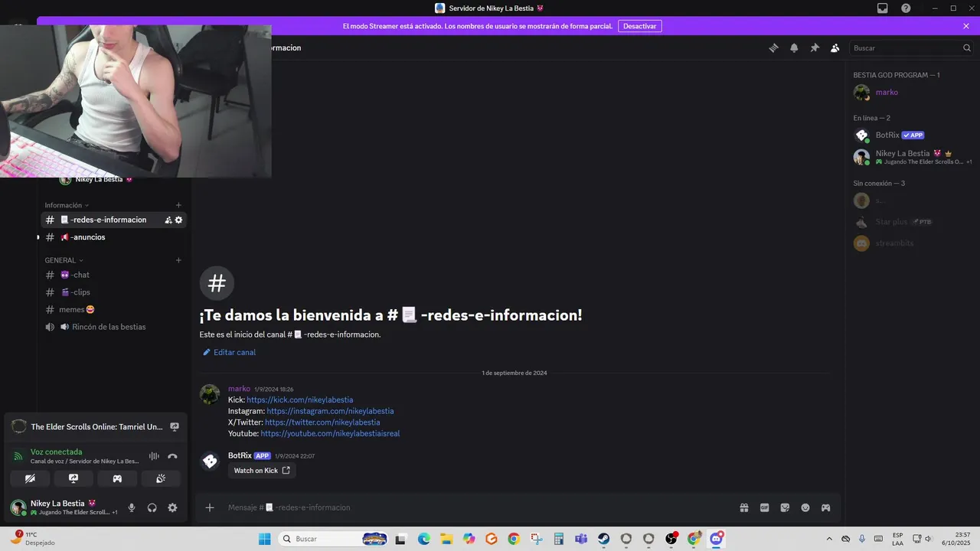Click the plus attachment button in message bar
The image size is (980, 551).
pyautogui.click(x=210, y=507)
